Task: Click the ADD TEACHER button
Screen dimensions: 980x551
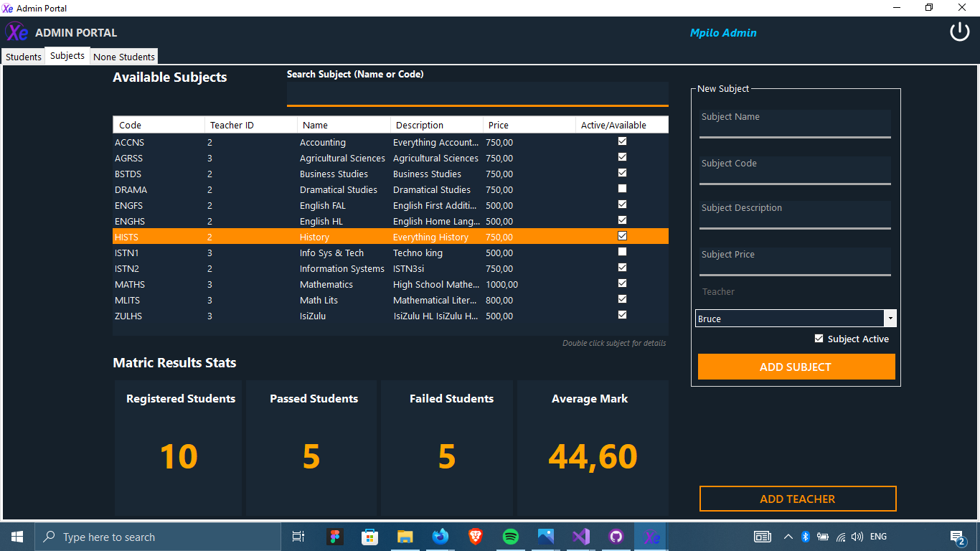Action: (x=797, y=499)
